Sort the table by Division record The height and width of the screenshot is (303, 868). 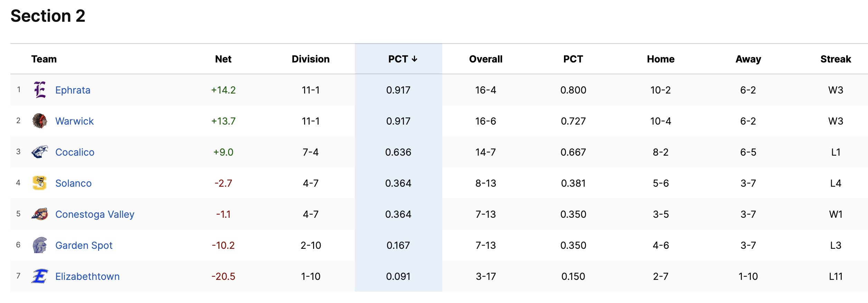pyautogui.click(x=311, y=59)
